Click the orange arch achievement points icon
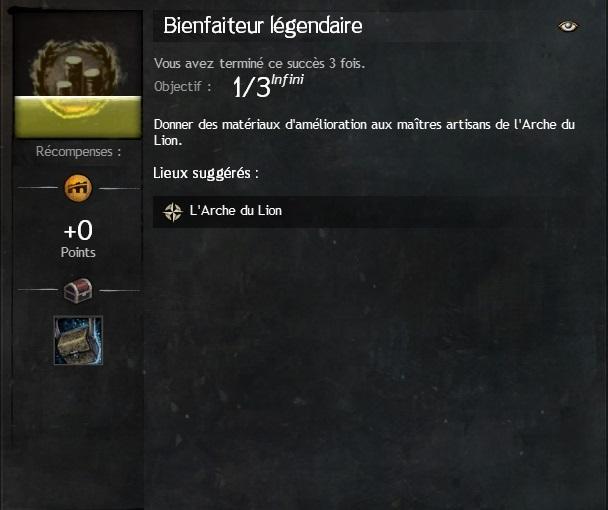The height and width of the screenshot is (510, 608). click(x=78, y=188)
